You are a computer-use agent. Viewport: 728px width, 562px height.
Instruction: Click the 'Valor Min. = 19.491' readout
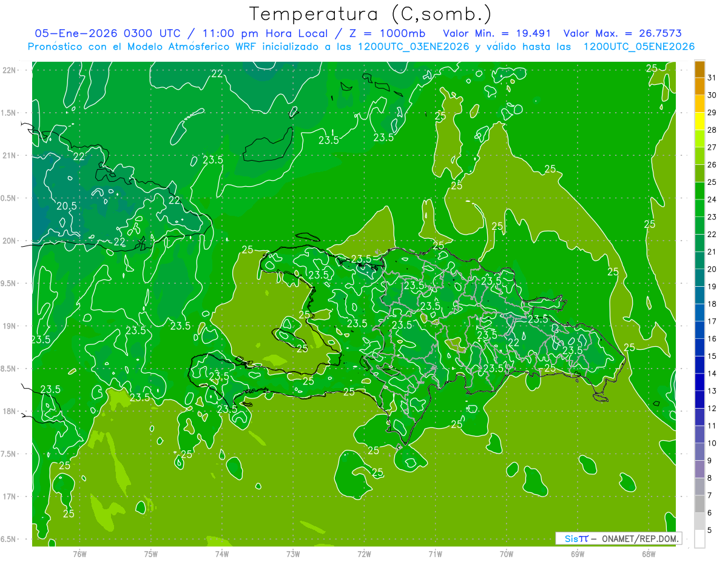tap(497, 33)
